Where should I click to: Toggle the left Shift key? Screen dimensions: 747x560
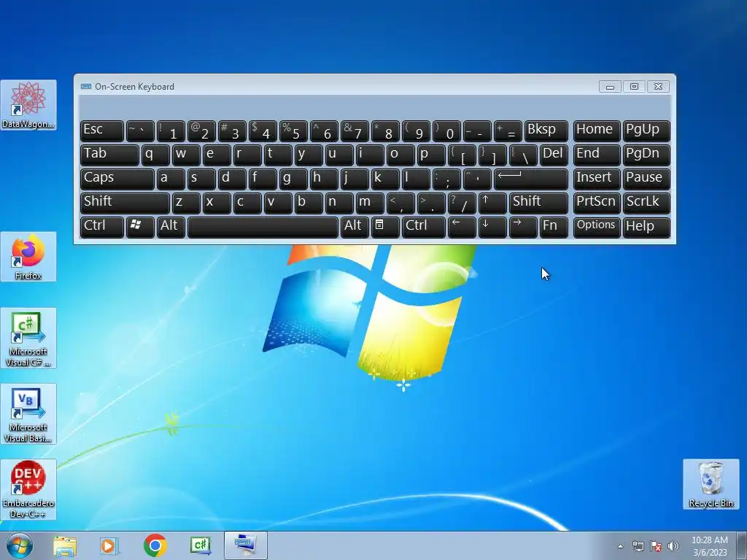(x=125, y=203)
